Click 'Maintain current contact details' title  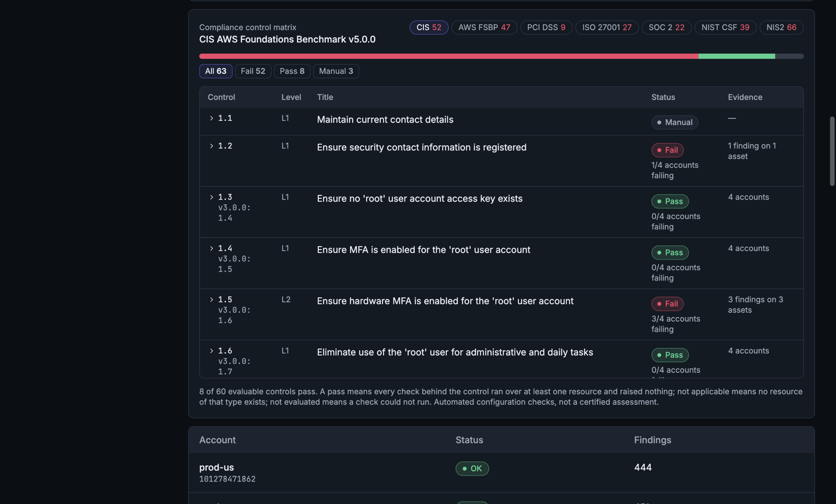pos(385,120)
